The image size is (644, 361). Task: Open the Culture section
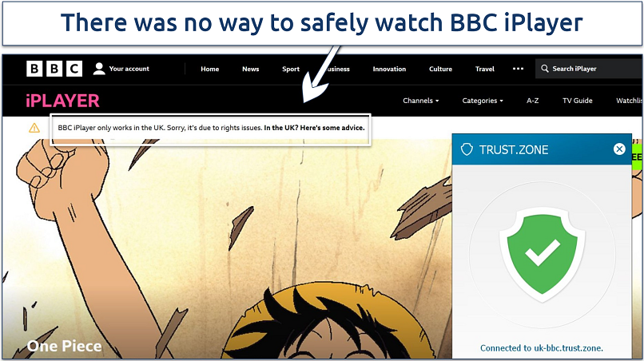(x=441, y=69)
